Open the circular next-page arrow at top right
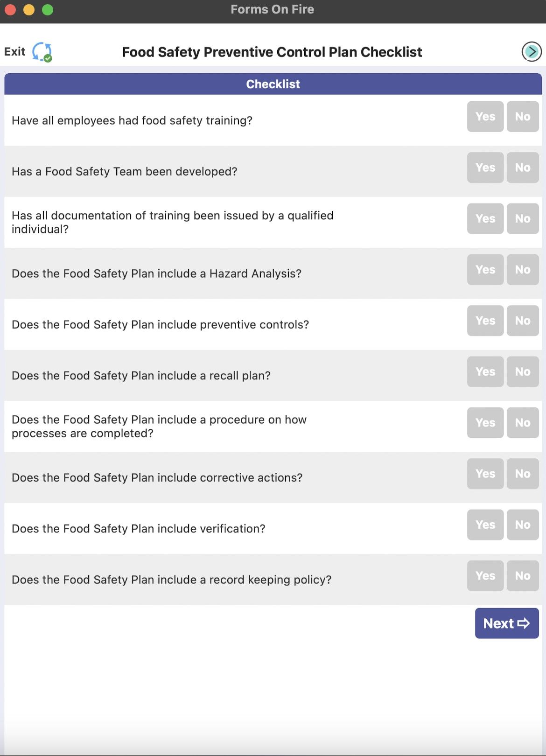 pos(531,52)
